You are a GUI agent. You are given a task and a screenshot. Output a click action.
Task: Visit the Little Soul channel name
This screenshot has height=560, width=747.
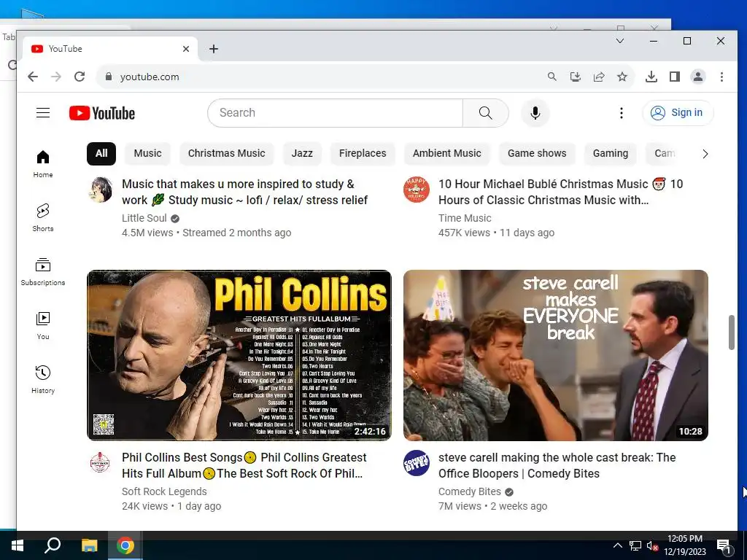(x=144, y=218)
